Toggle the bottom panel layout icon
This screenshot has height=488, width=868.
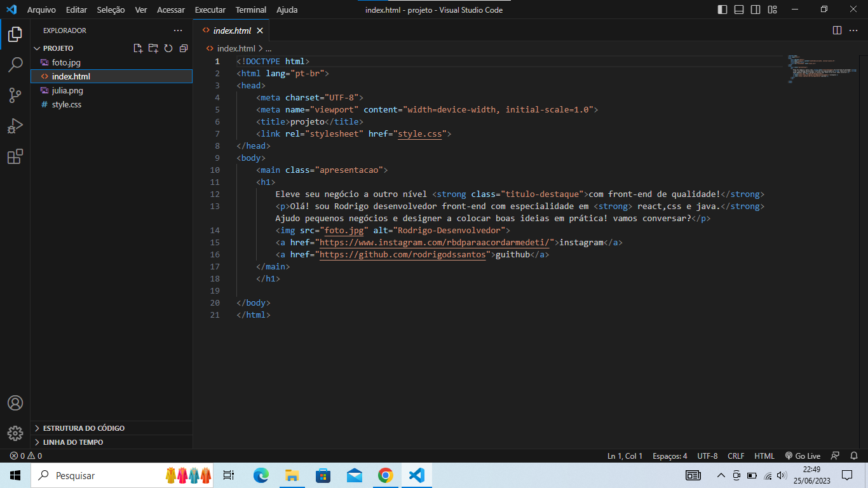[x=739, y=10]
